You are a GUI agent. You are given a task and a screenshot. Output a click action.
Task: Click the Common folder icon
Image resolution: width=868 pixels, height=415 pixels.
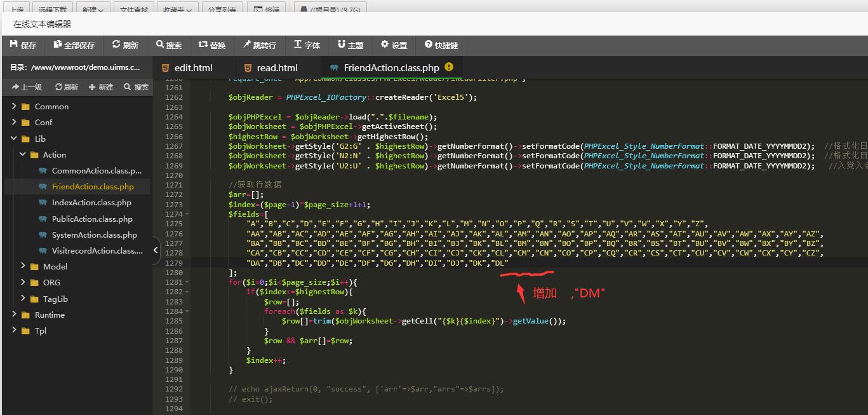(x=25, y=107)
